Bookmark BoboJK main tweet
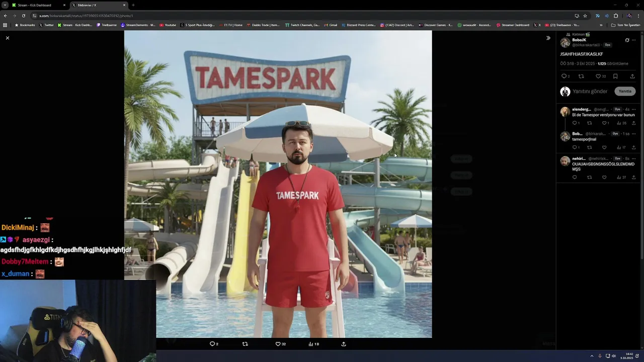The height and width of the screenshot is (362, 644). point(615,76)
